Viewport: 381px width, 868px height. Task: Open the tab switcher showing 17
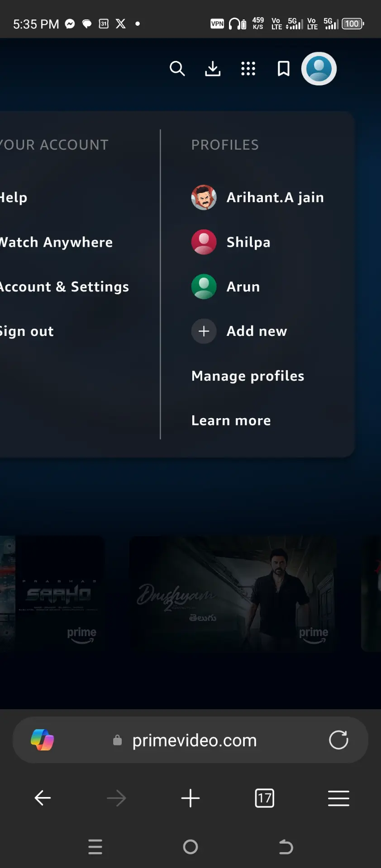point(265,798)
